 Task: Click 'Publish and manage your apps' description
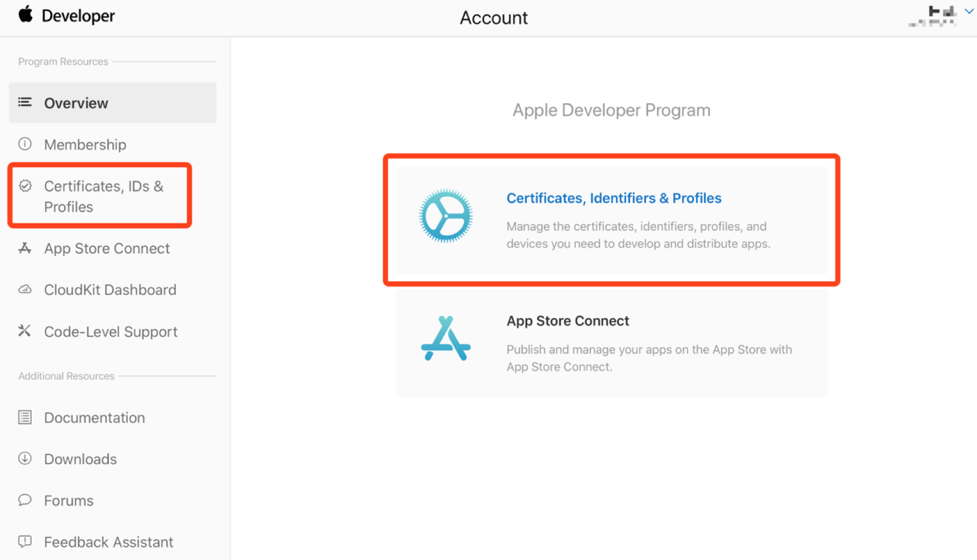pos(649,358)
